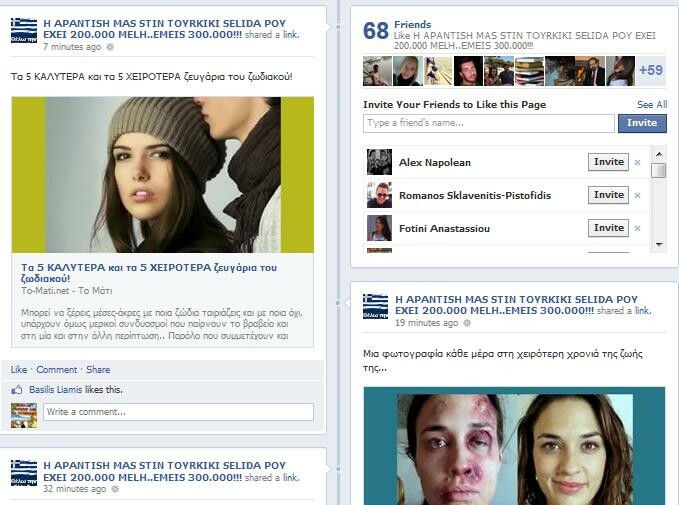Open See All friends link

[652, 105]
